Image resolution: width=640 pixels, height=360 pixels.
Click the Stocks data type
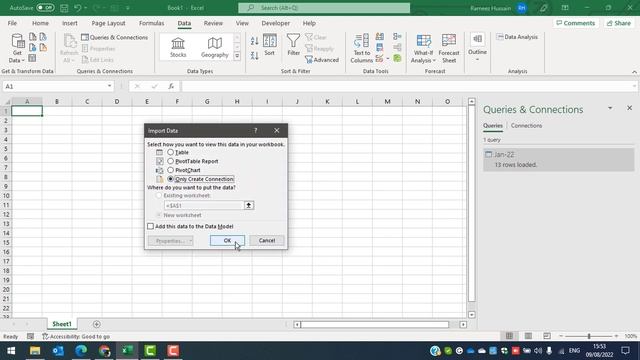178,47
